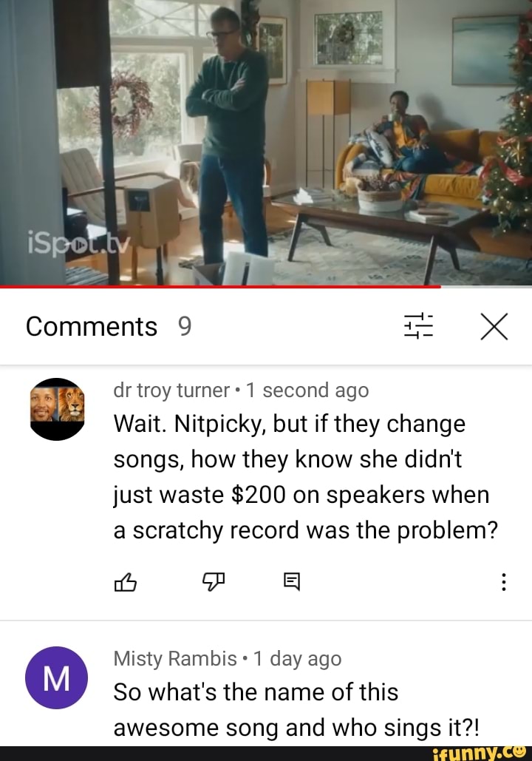Close the Comments panel
The width and height of the screenshot is (532, 761).
494,326
